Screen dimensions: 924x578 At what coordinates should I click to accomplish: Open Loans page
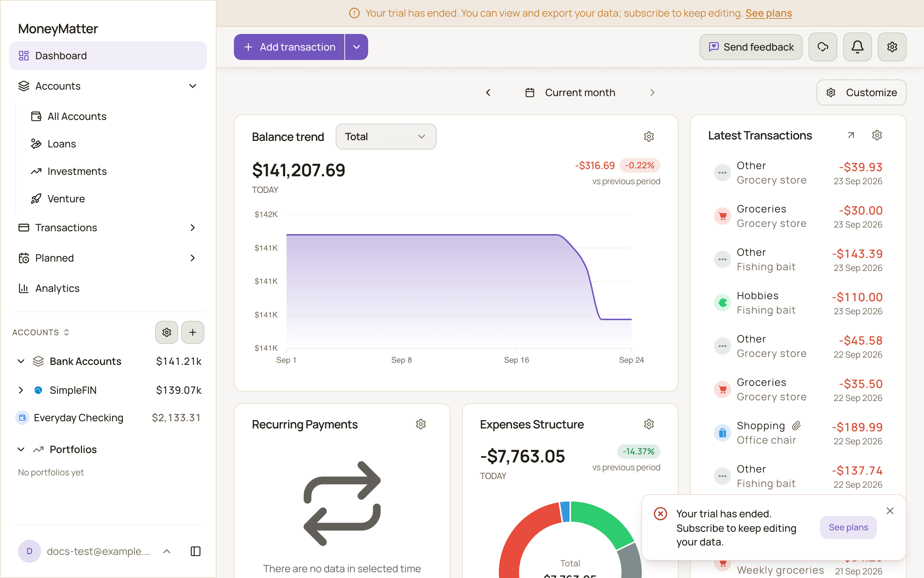[x=61, y=144]
